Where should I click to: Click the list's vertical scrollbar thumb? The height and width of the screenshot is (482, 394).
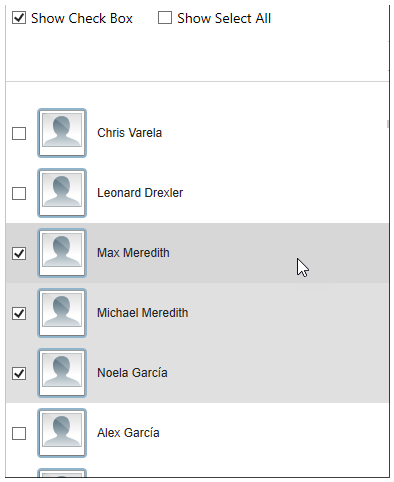coord(388,124)
